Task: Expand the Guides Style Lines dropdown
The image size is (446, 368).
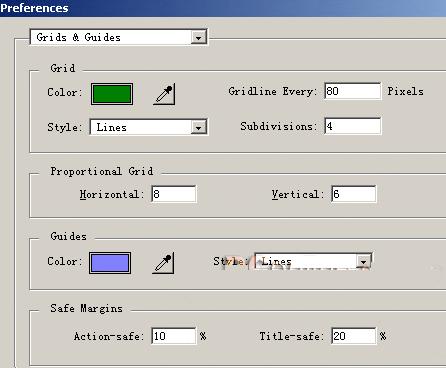Action: [313, 261]
